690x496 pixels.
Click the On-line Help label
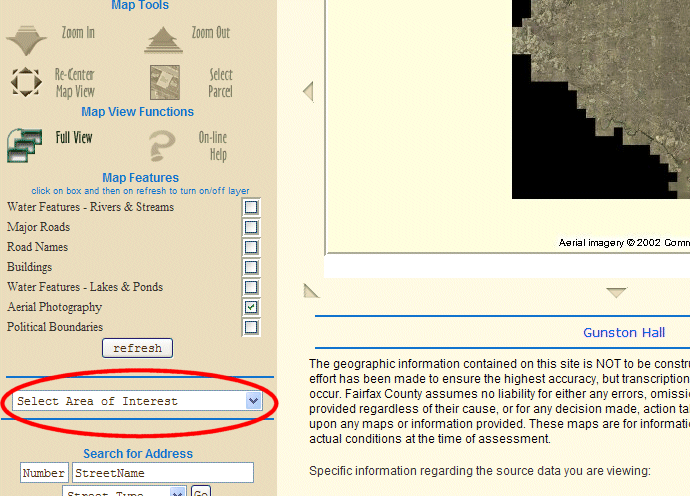[213, 146]
